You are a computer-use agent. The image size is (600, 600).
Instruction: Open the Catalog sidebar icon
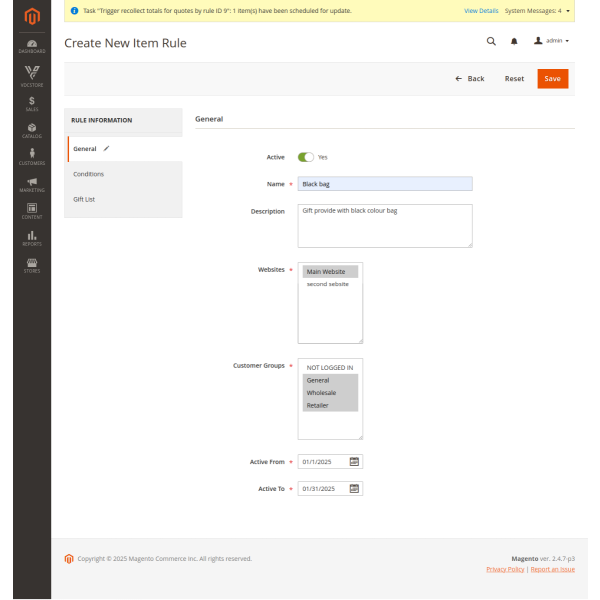coord(32,130)
